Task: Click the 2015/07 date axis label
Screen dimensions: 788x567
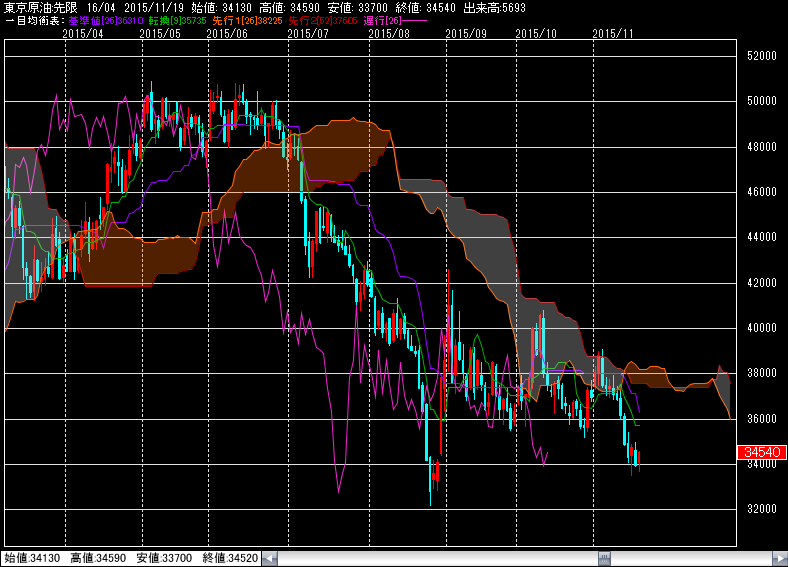Action: (x=308, y=33)
